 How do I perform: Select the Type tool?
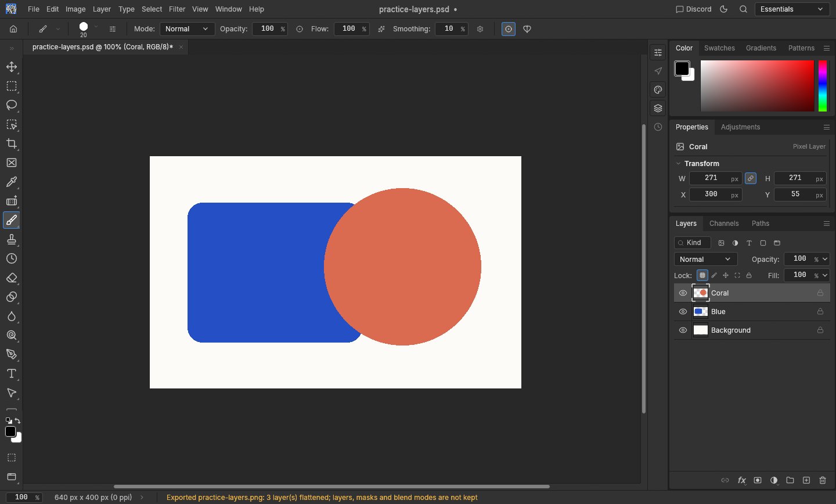12,373
